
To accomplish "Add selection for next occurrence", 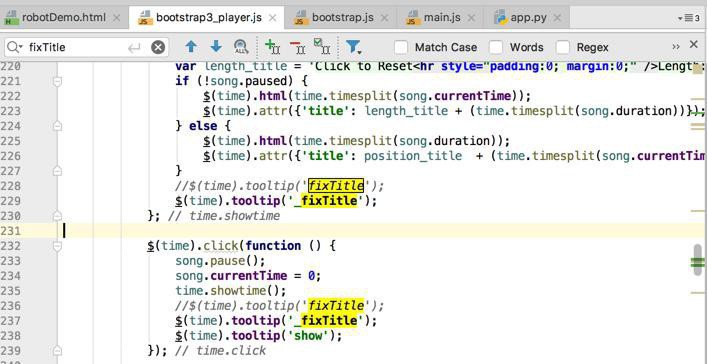I will pos(272,46).
